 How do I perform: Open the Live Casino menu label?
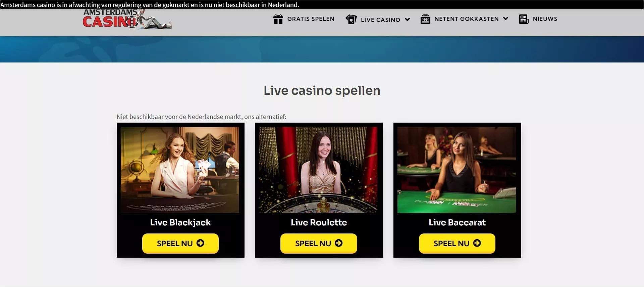(x=380, y=20)
